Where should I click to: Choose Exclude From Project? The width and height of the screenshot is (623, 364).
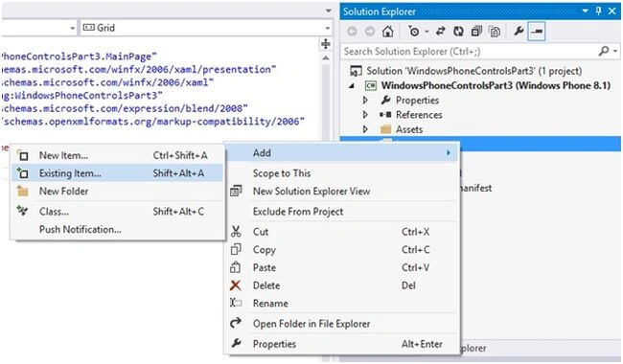coord(342,212)
